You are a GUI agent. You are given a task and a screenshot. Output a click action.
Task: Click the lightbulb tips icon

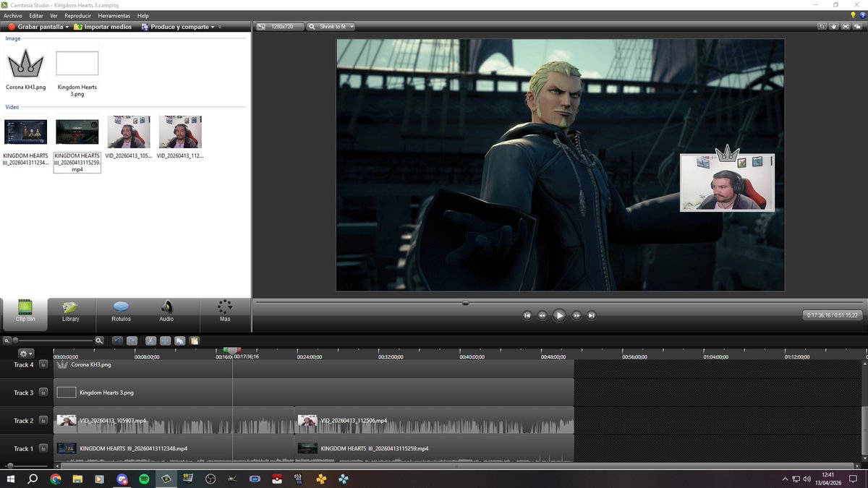[x=854, y=15]
